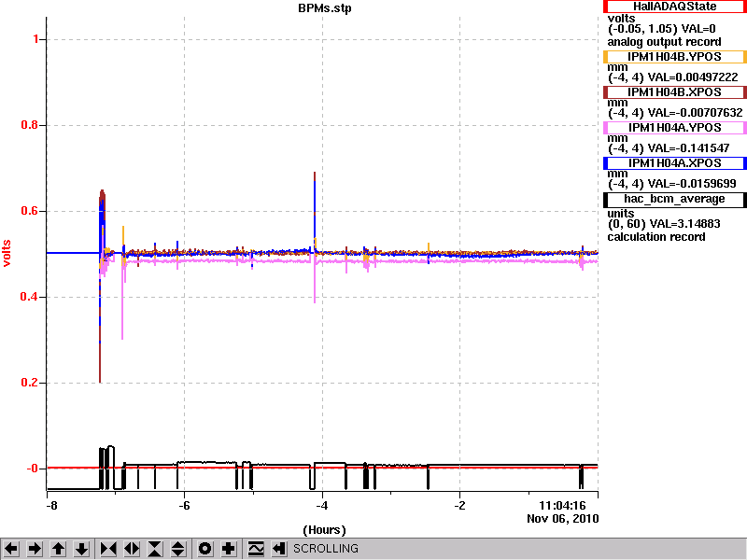Pan the plot right with arrow button
This screenshot has height=560, width=747.
click(x=35, y=549)
